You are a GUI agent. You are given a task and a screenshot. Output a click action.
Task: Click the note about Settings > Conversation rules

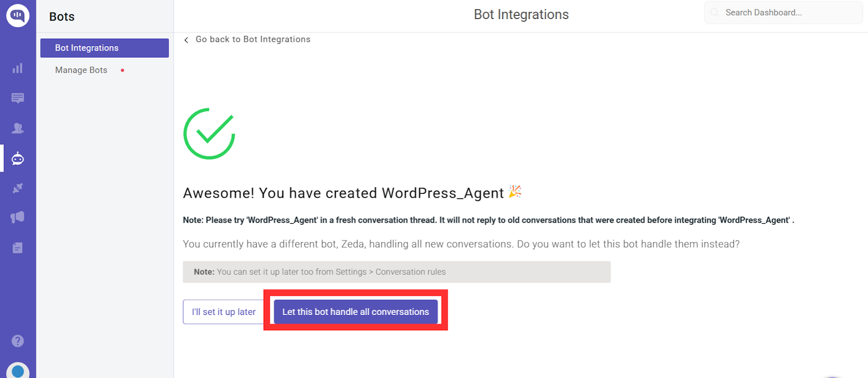point(397,272)
